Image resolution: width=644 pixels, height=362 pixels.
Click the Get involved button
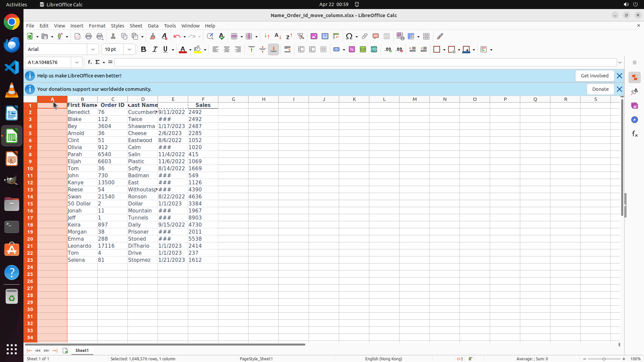594,76
